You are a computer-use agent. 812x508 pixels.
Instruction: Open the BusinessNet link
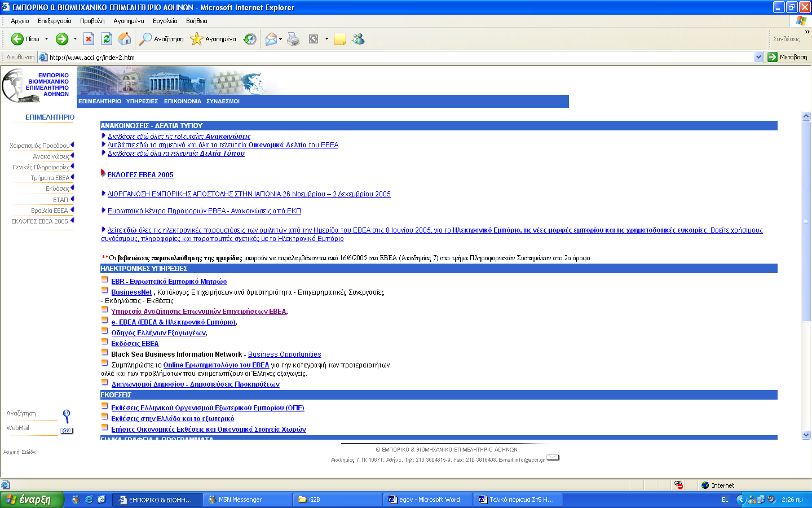(x=131, y=292)
